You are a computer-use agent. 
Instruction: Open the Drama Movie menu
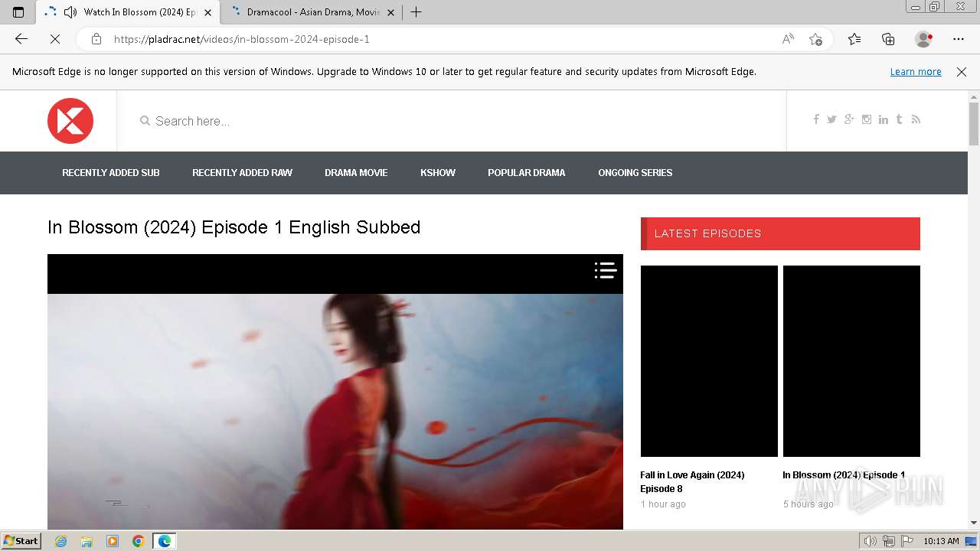pyautogui.click(x=356, y=173)
